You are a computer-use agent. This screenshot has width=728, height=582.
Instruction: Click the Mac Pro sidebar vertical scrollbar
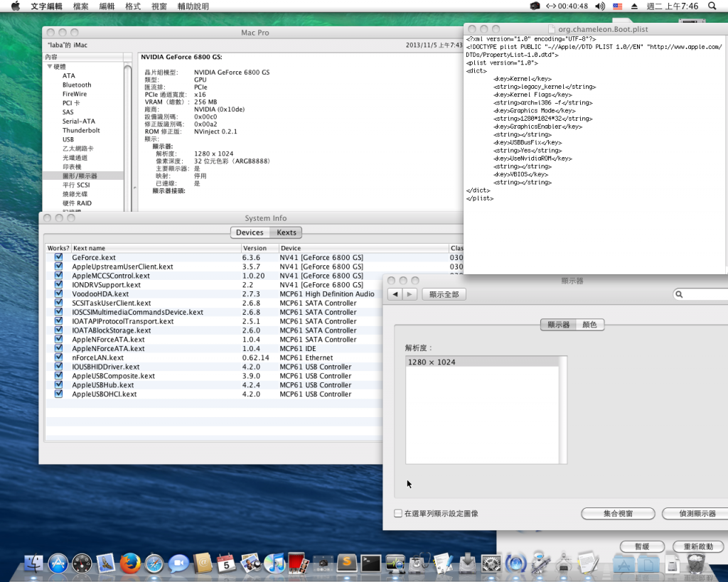click(128, 138)
